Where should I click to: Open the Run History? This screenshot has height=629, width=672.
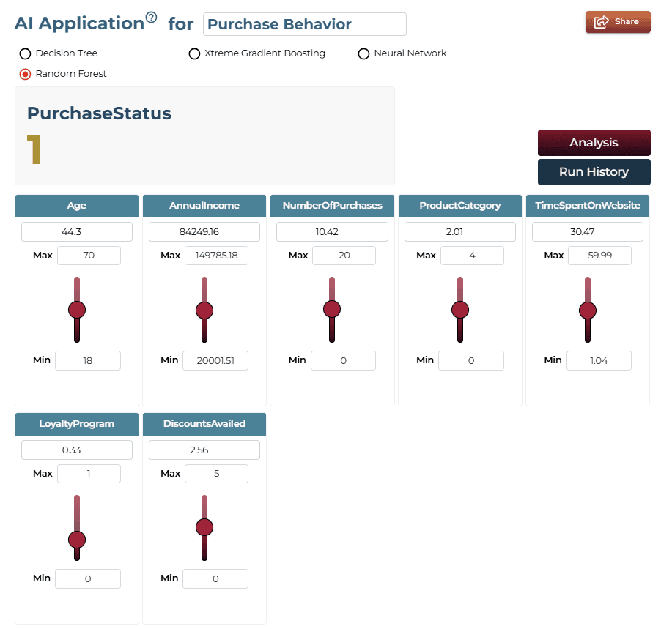[x=594, y=172]
